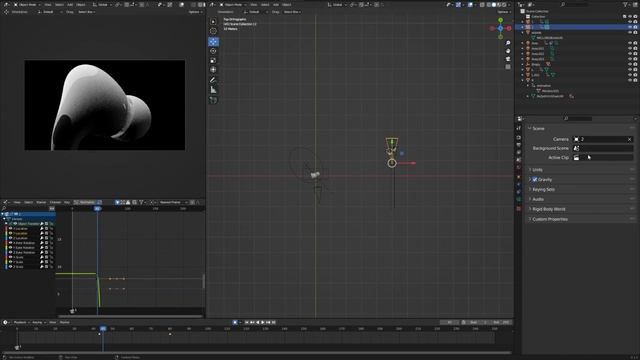Open the Keying menu in timeline
The height and width of the screenshot is (360, 640).
coord(38,322)
